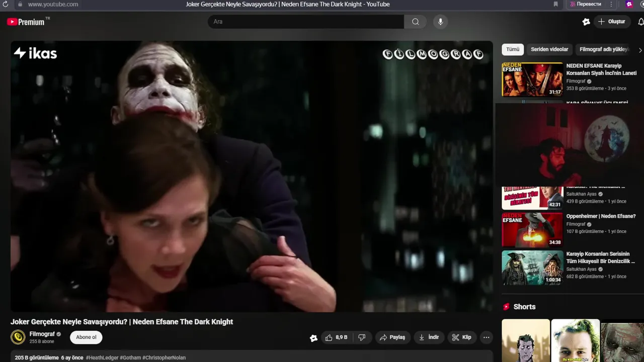Open The Mentalist video thumbnail 42:31
Image resolution: width=644 pixels, height=362 pixels.
click(x=532, y=198)
